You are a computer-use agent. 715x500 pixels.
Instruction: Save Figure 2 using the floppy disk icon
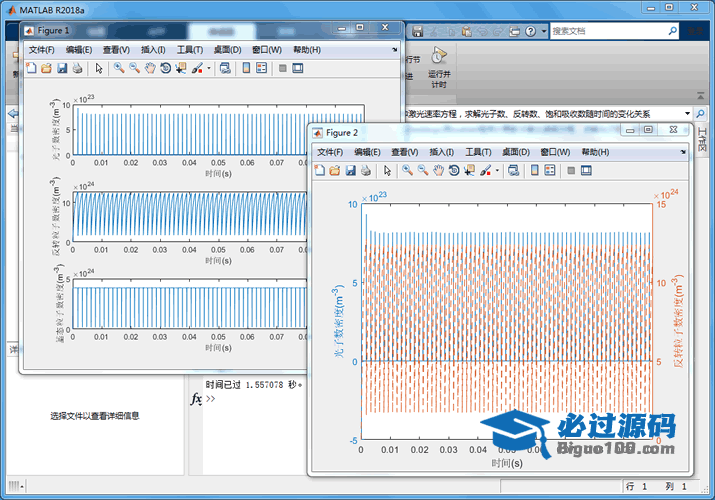[350, 170]
